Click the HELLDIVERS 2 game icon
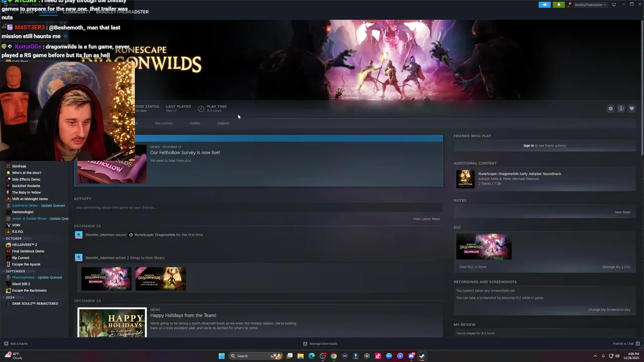Viewport: 644px width, 362px height. point(8,245)
